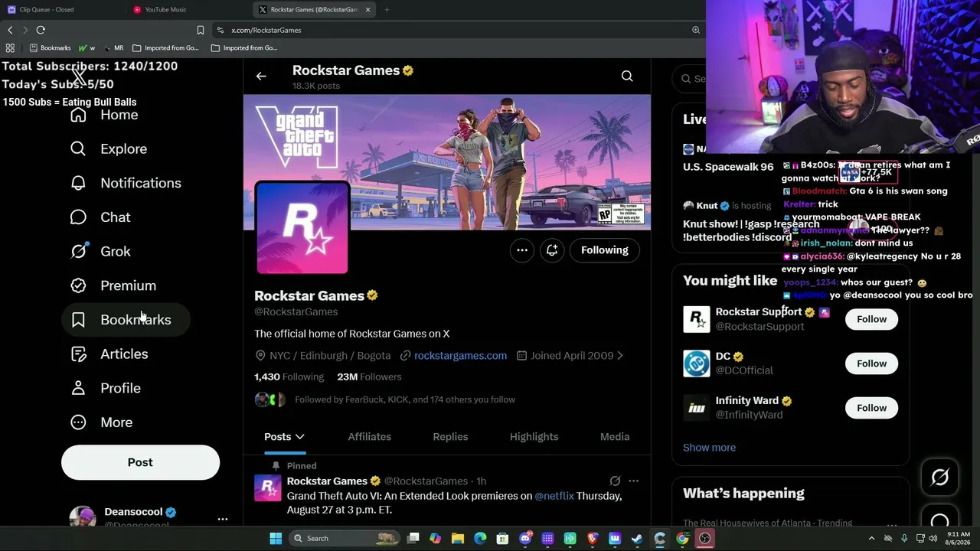
Task: Follow DC official account
Action: [871, 364]
